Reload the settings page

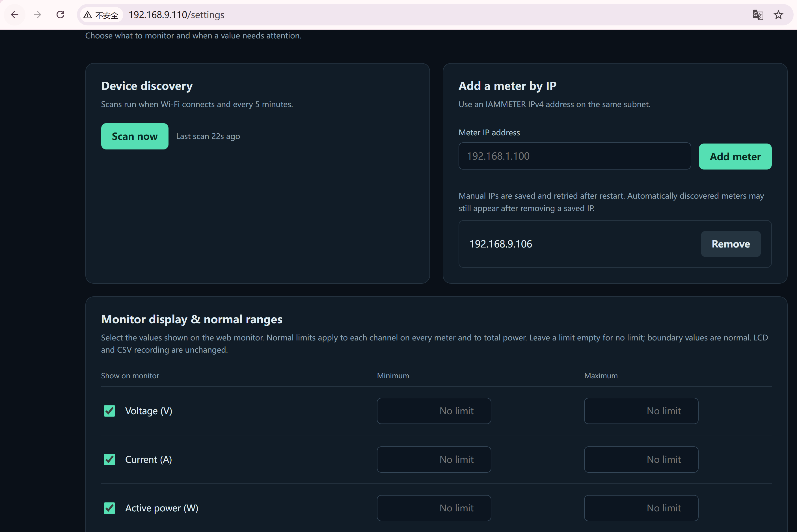pyautogui.click(x=61, y=15)
